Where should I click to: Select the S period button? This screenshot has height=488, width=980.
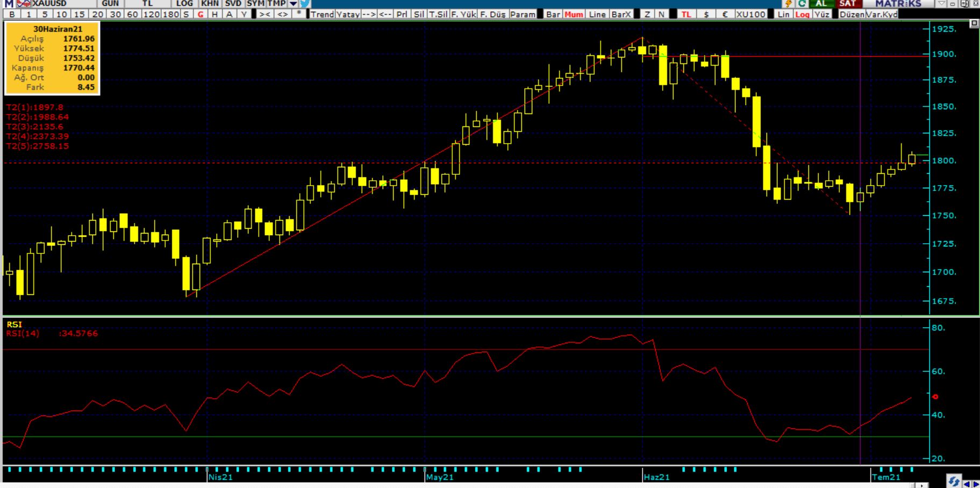pos(187,15)
